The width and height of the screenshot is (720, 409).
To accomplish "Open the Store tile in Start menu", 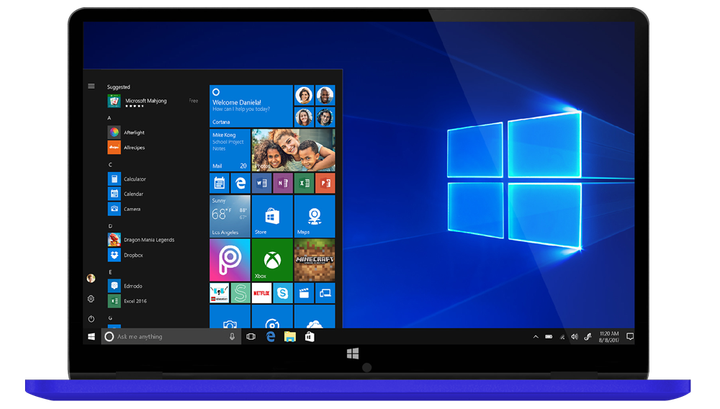I will [272, 216].
